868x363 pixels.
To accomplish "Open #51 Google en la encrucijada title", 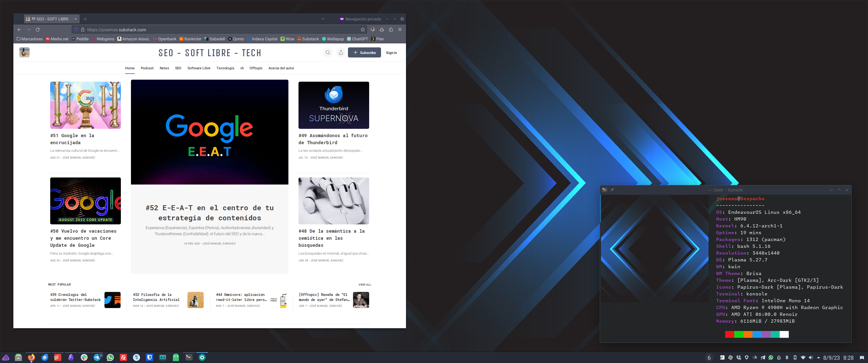I will pos(72,139).
